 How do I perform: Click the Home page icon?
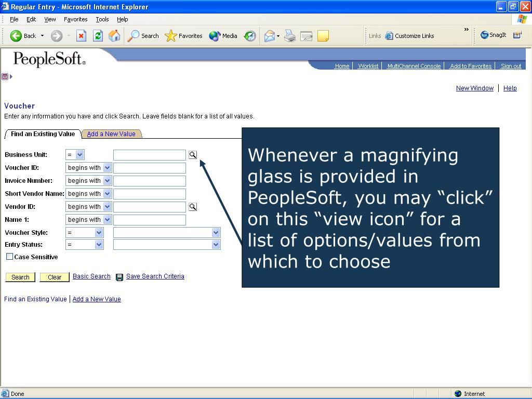114,36
